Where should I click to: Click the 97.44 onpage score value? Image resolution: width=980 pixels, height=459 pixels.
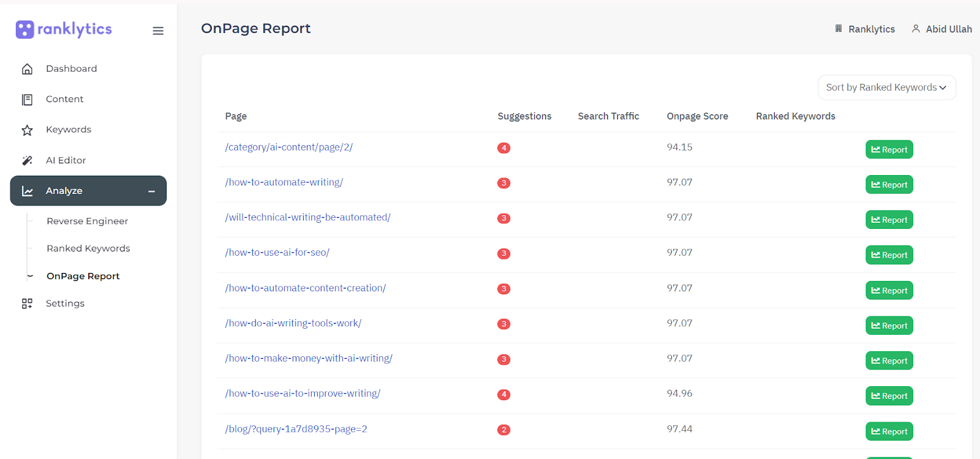[x=680, y=429]
